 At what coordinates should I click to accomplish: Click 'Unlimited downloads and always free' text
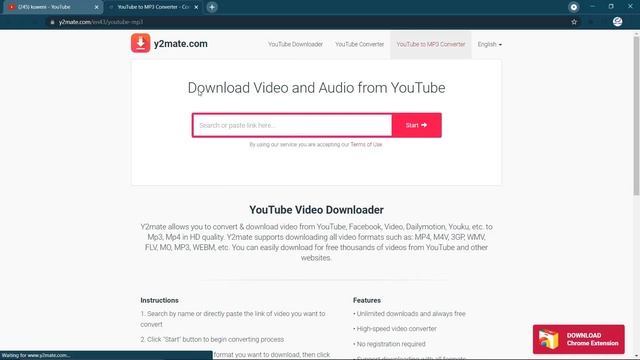[411, 313]
